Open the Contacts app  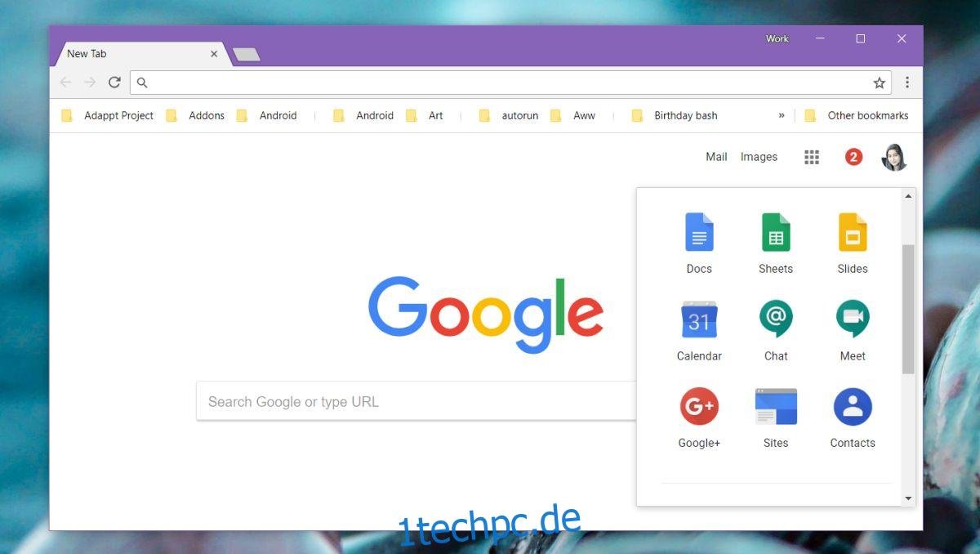click(853, 418)
